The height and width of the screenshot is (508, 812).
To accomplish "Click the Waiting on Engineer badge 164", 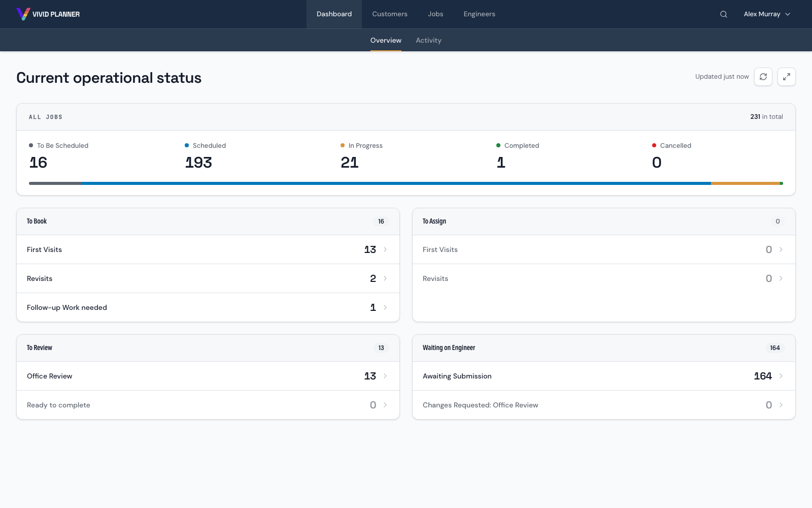I will point(775,348).
